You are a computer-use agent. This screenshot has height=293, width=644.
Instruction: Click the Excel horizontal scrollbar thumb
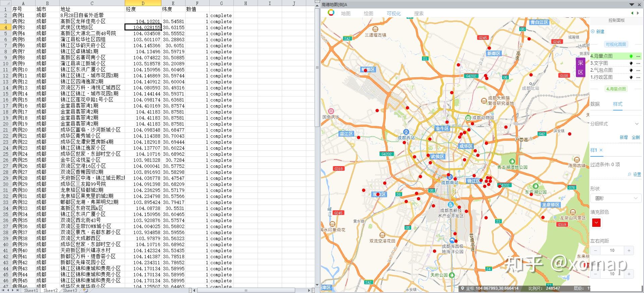point(246,290)
